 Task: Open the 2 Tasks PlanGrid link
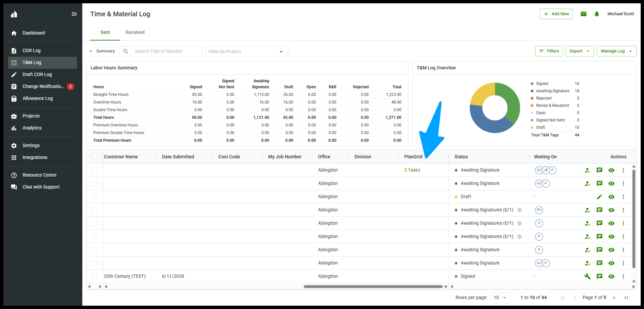412,170
